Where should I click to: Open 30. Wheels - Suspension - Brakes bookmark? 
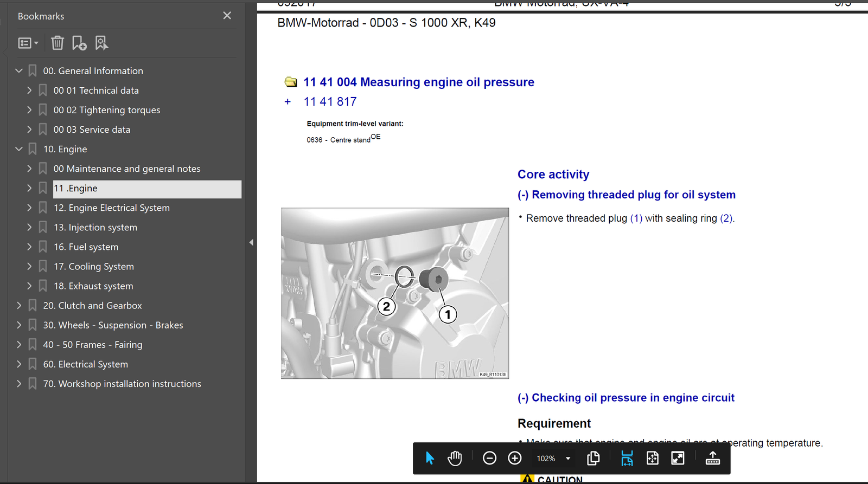click(x=113, y=325)
